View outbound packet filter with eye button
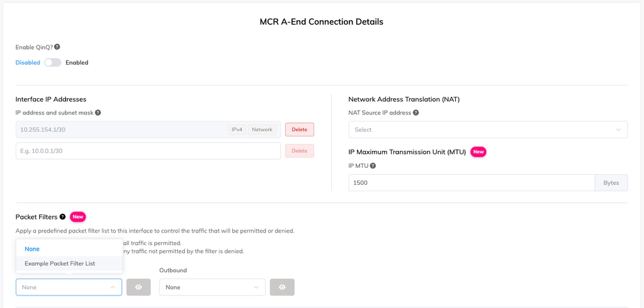Viewport: 644px width, 308px height. [x=282, y=287]
